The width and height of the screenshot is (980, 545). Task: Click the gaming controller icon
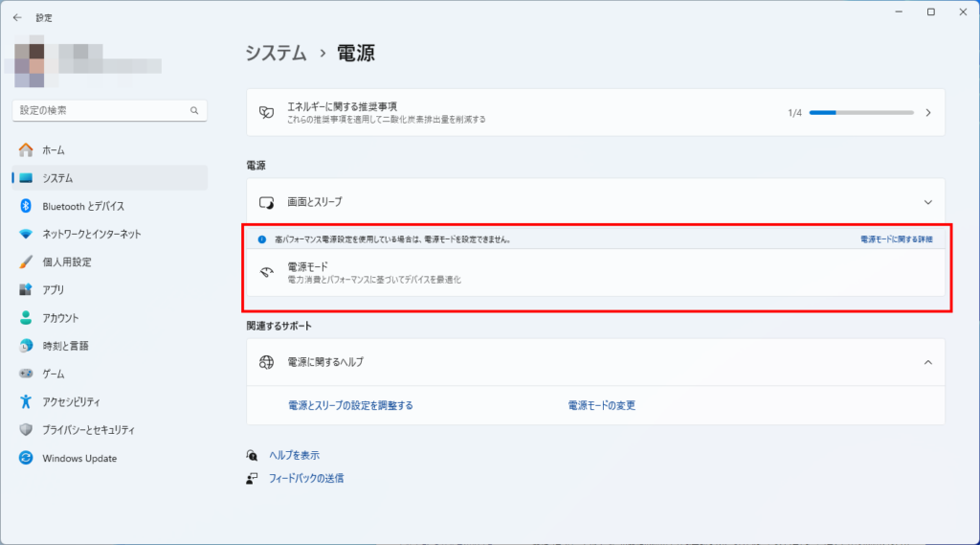tap(26, 374)
